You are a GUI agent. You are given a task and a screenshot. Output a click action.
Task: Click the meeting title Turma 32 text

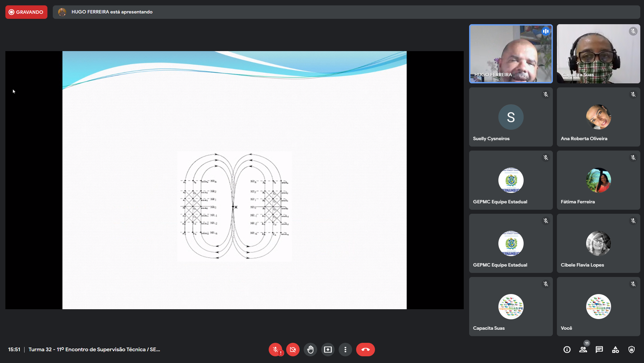[x=94, y=350]
